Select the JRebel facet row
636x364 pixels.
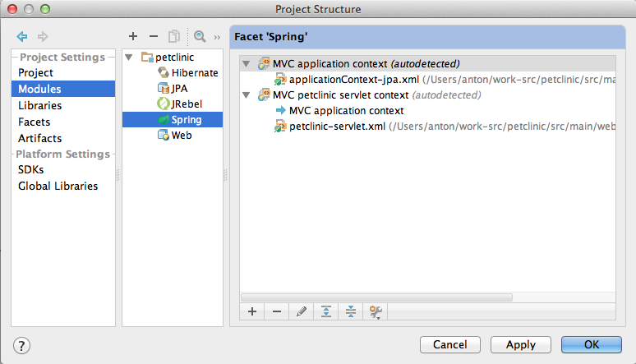tap(173, 104)
